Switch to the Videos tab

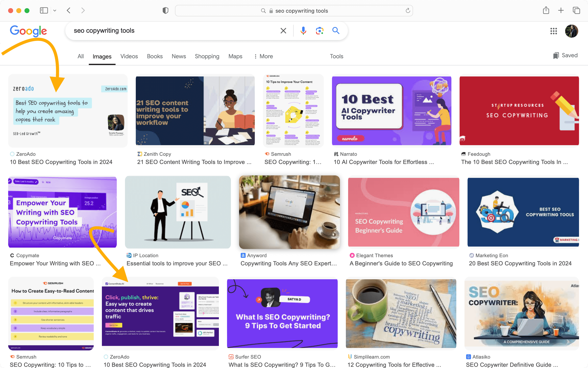coord(129,56)
